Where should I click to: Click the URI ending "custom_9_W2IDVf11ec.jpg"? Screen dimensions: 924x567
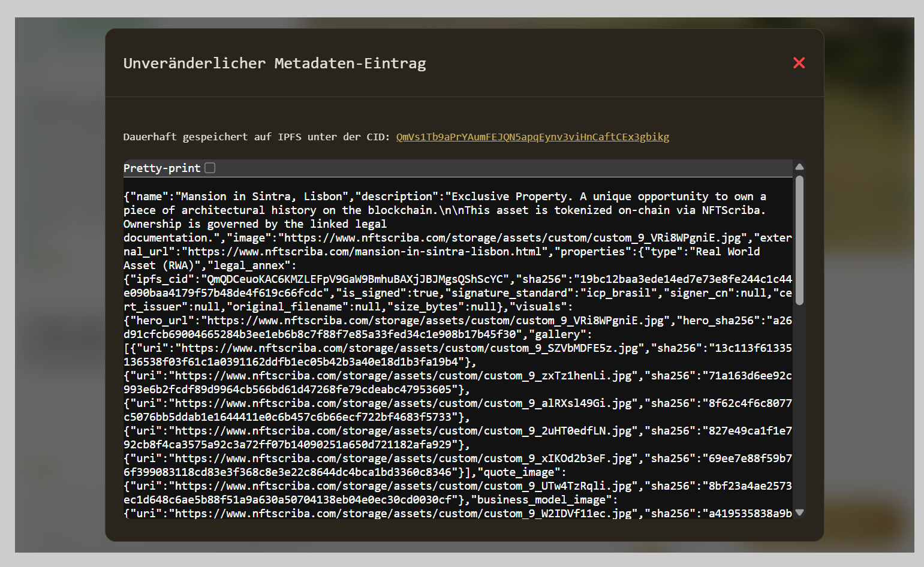click(404, 514)
